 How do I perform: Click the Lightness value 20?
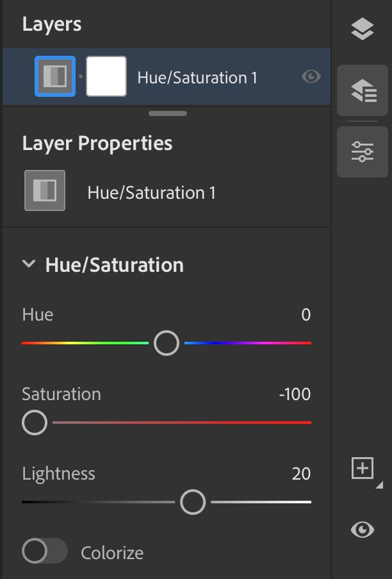(x=301, y=474)
